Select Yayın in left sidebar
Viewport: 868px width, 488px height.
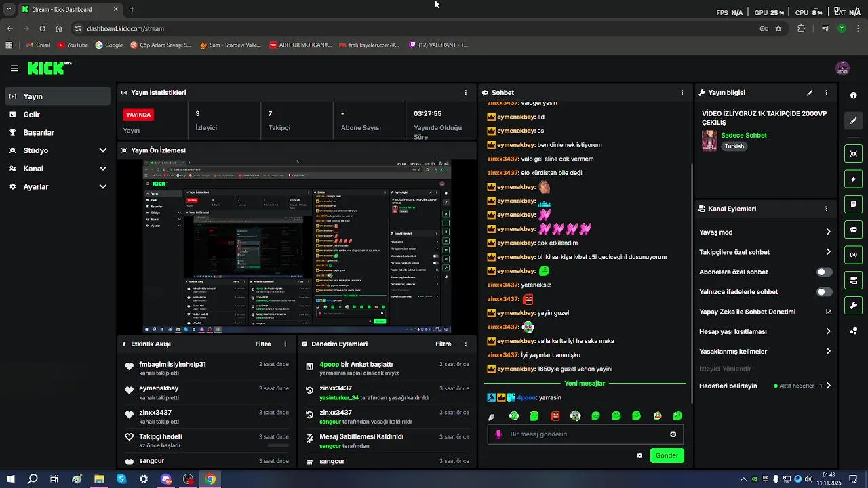coord(58,97)
